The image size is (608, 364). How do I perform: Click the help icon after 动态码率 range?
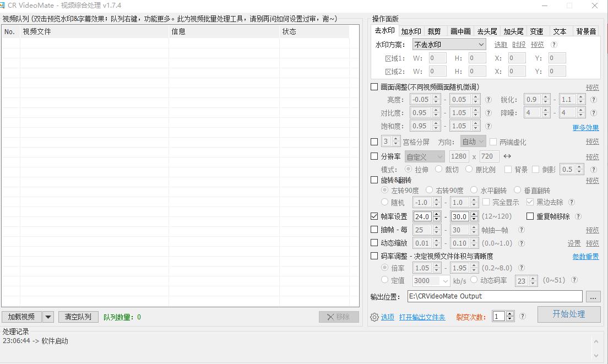(x=574, y=280)
